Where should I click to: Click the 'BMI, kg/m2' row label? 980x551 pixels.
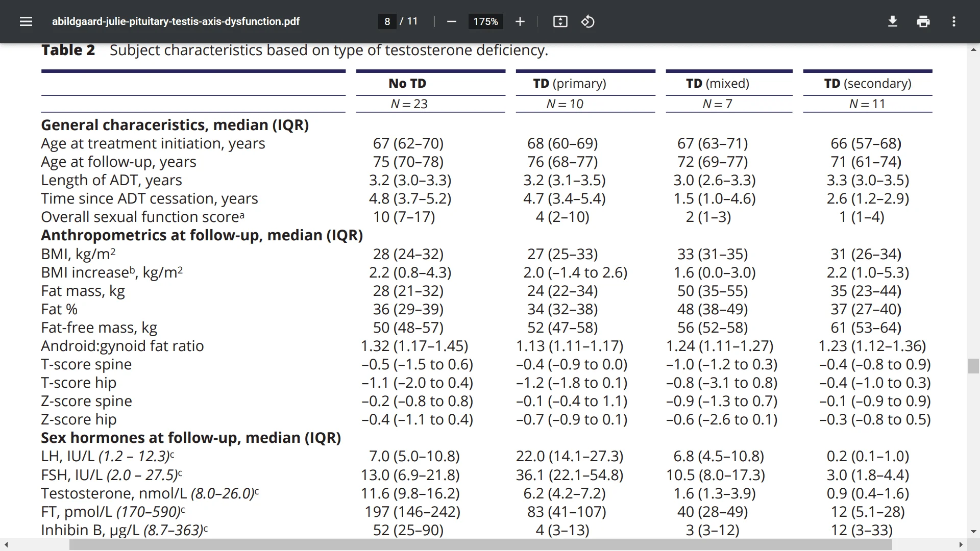pyautogui.click(x=78, y=254)
